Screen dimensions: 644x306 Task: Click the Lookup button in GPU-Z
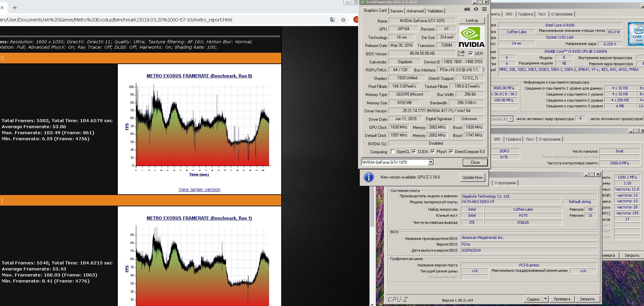(x=472, y=20)
